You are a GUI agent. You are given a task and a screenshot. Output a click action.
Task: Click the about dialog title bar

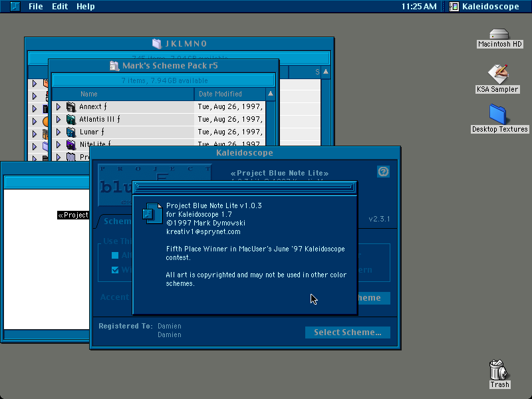tap(245, 187)
